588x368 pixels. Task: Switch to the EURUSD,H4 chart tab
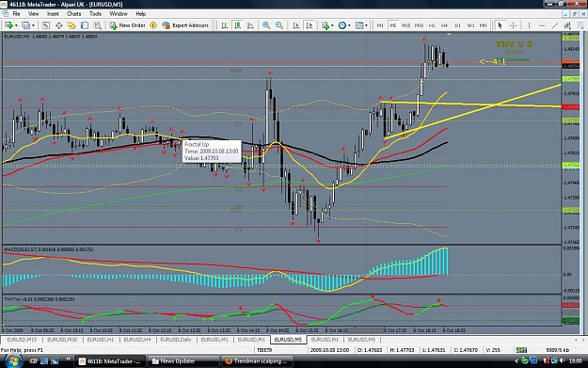(137, 340)
